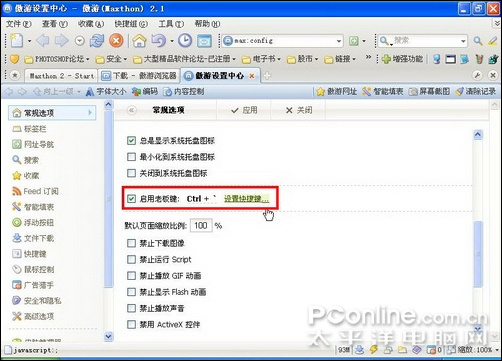Stop loading with the orange X button
The height and width of the screenshot is (361, 502).
116,41
